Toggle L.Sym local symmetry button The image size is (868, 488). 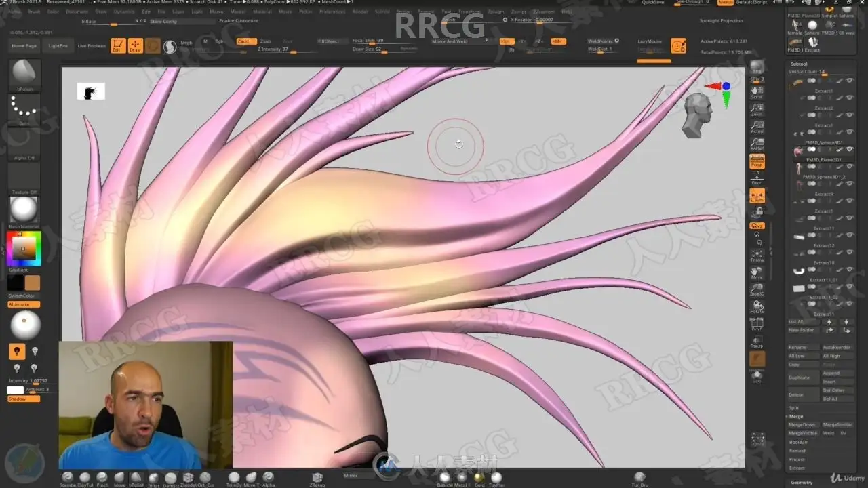click(757, 197)
